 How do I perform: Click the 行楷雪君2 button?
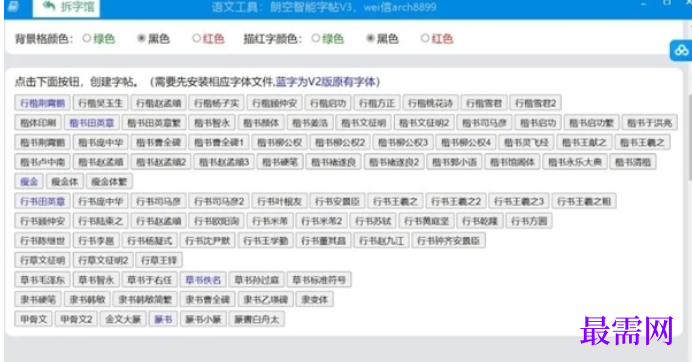(x=535, y=103)
